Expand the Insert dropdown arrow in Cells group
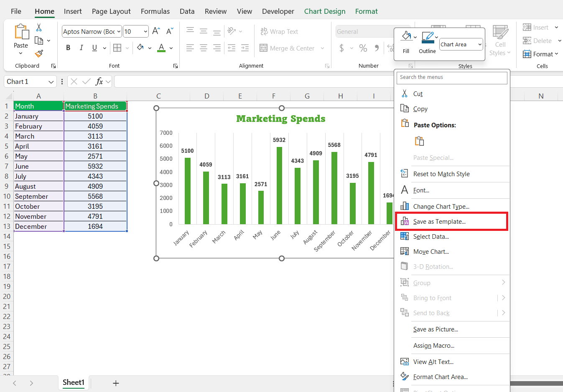Image resolution: width=563 pixels, height=392 pixels. pos(556,28)
